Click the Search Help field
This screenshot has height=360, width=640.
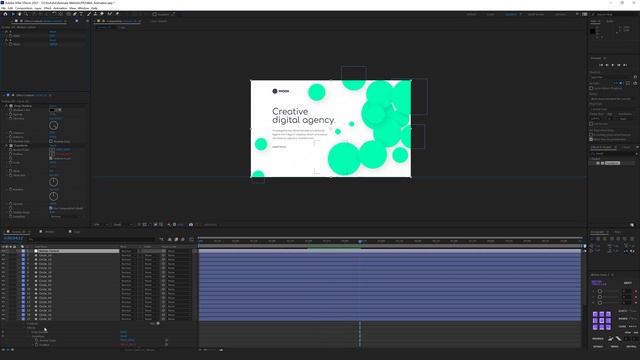click(616, 14)
